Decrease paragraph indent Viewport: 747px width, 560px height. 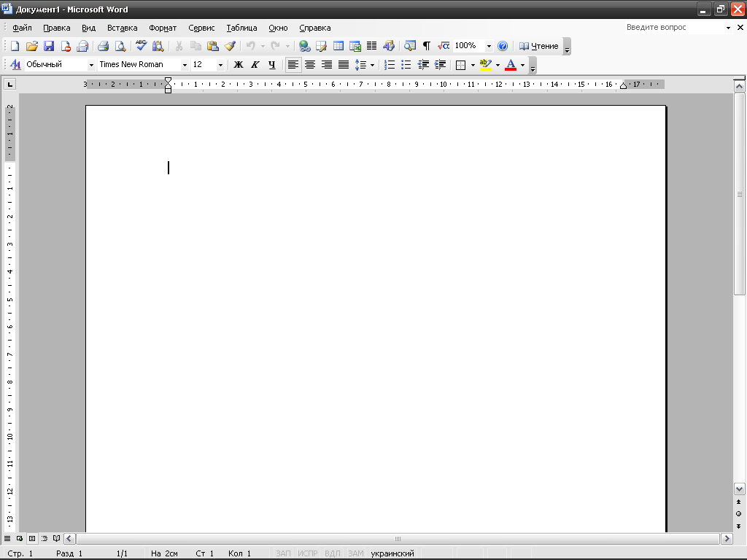tap(423, 65)
